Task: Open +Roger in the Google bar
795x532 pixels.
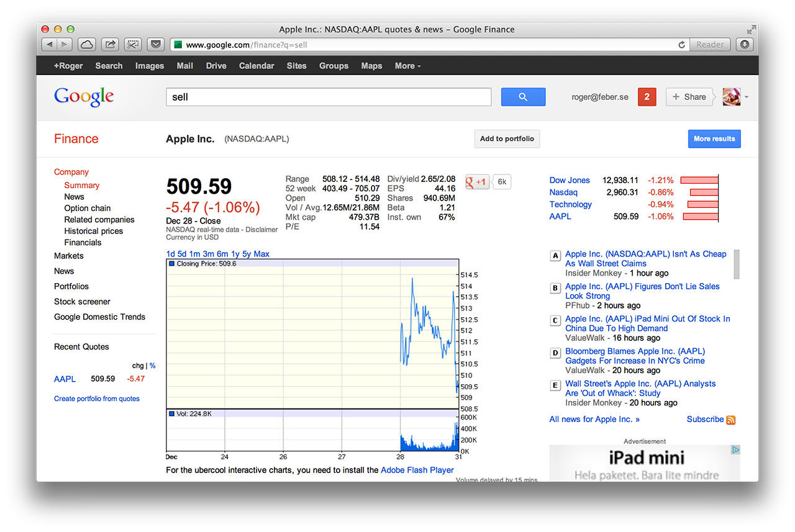Action: coord(68,66)
